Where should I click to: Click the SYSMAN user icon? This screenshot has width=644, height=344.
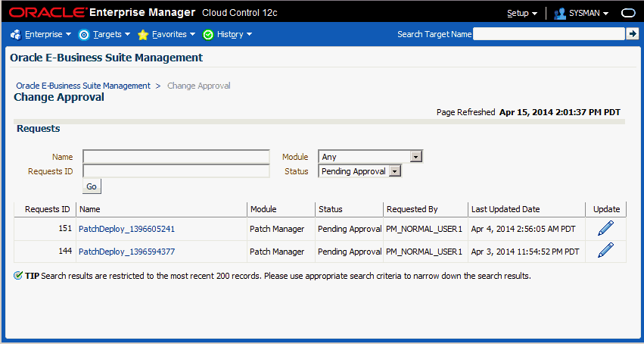559,14
